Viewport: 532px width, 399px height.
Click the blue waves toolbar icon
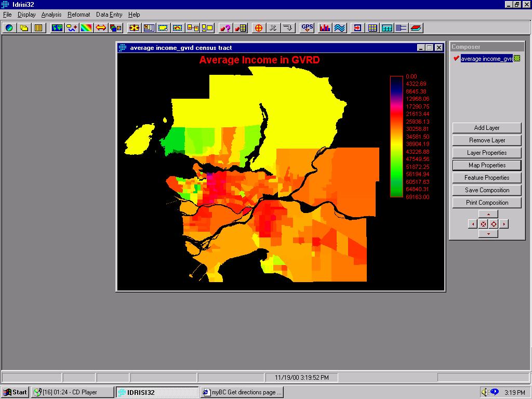tap(340, 28)
